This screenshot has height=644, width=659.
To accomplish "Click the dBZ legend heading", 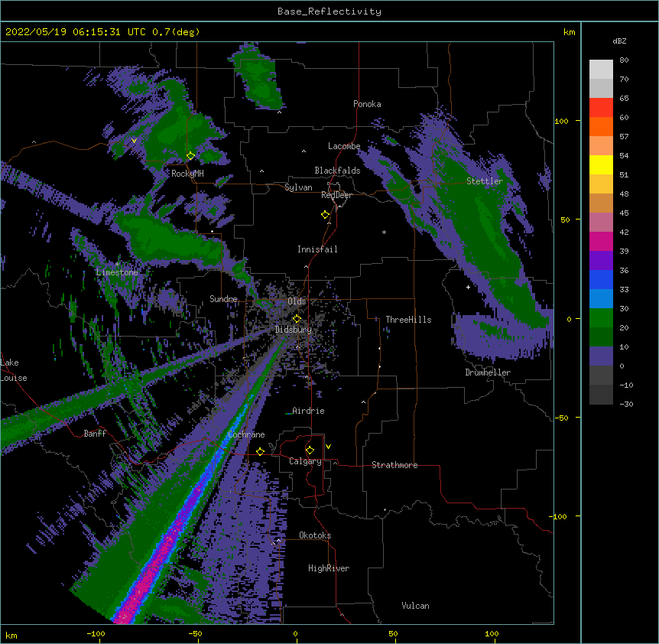I will 619,41.
